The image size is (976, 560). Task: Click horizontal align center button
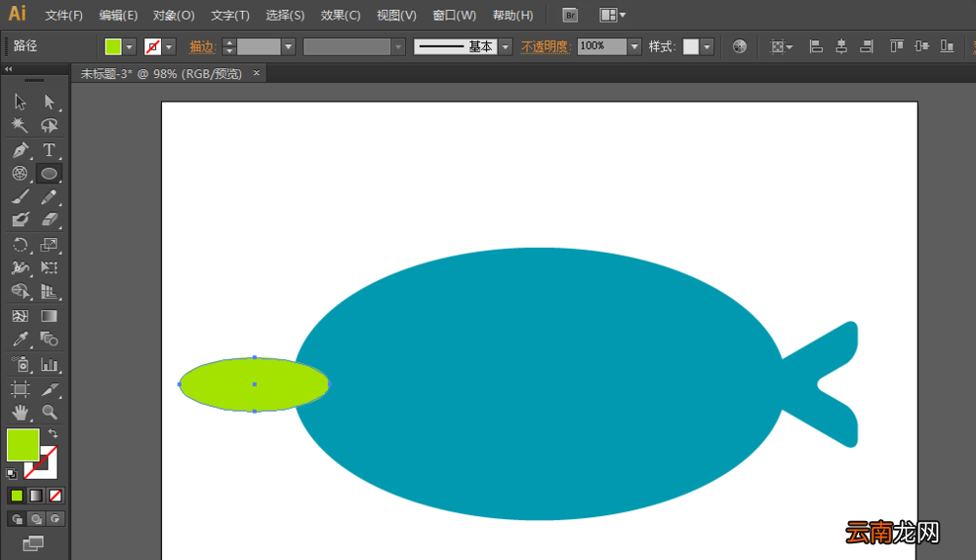(841, 47)
